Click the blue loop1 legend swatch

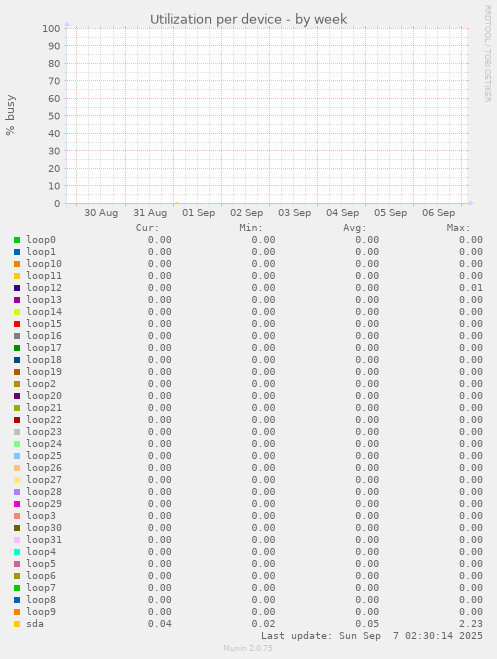pos(17,252)
